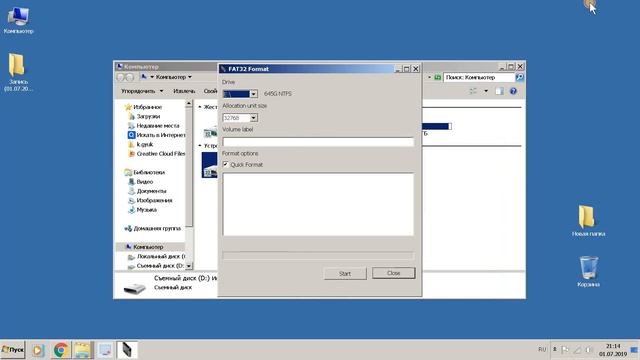The width and height of the screenshot is (640, 360).
Task: Click the Show Desktop button at the taskbar end
Action: coord(634,350)
